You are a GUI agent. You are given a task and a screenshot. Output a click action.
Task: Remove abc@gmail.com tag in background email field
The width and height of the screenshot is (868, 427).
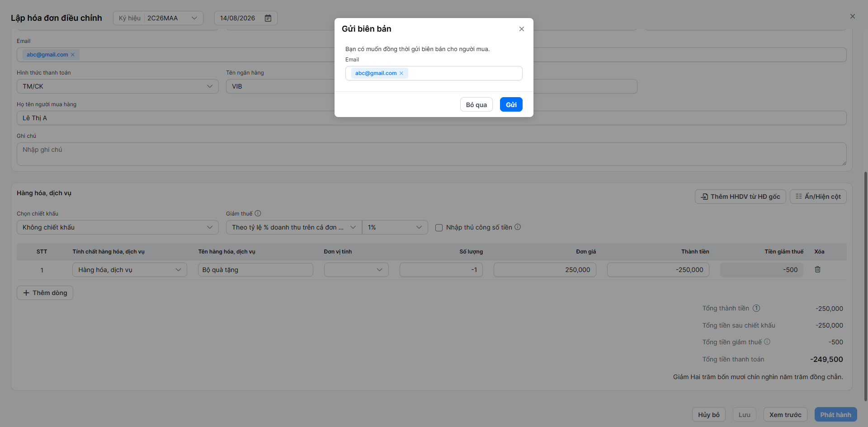point(73,55)
